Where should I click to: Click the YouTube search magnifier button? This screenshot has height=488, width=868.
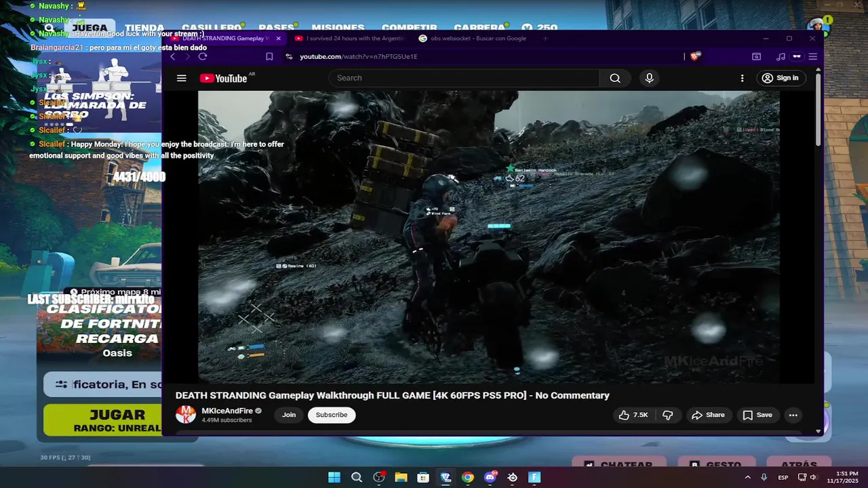point(615,78)
